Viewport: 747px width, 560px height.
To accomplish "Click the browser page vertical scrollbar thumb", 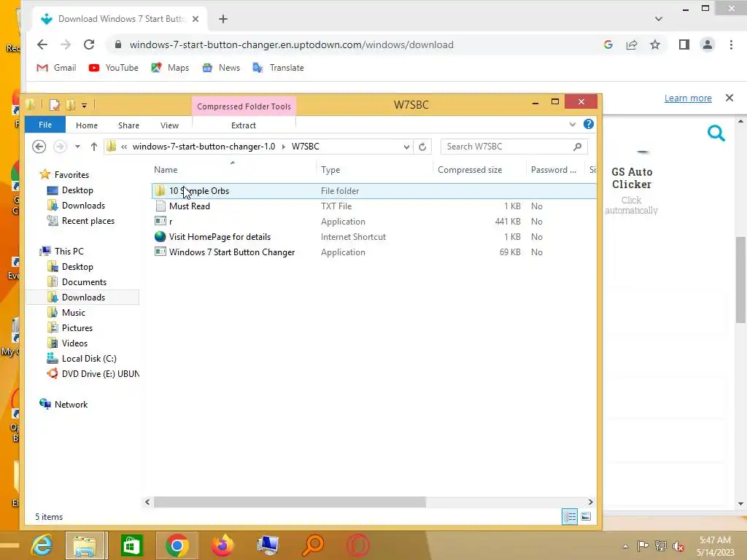I will click(x=741, y=280).
